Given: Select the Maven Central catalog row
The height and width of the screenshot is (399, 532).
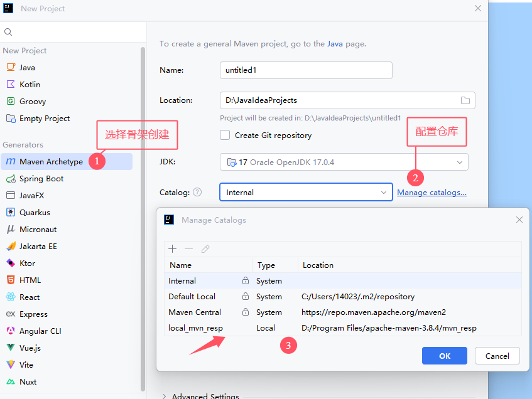Looking at the screenshot, I should [343, 312].
